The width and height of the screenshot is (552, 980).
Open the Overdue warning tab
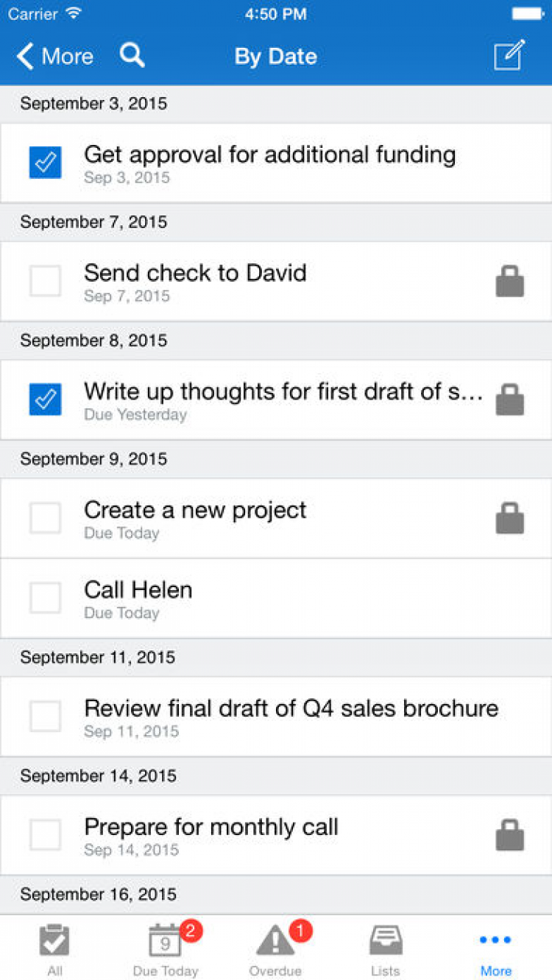click(276, 949)
